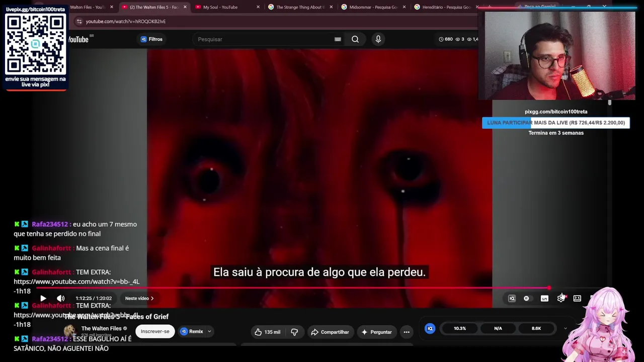Close the Hereditário search tab
The image size is (644, 362).
(x=476, y=7)
